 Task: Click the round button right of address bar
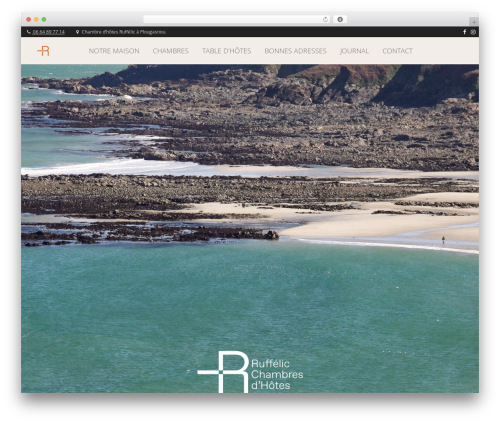[x=340, y=19]
